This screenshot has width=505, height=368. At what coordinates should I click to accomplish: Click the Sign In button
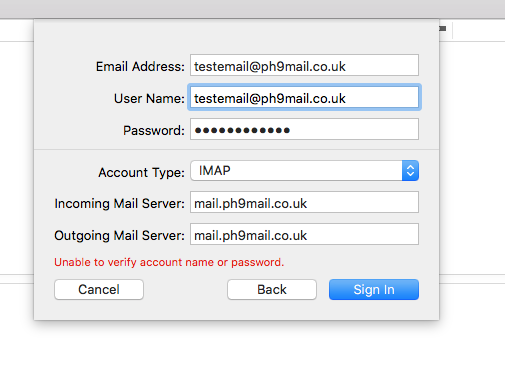374,289
